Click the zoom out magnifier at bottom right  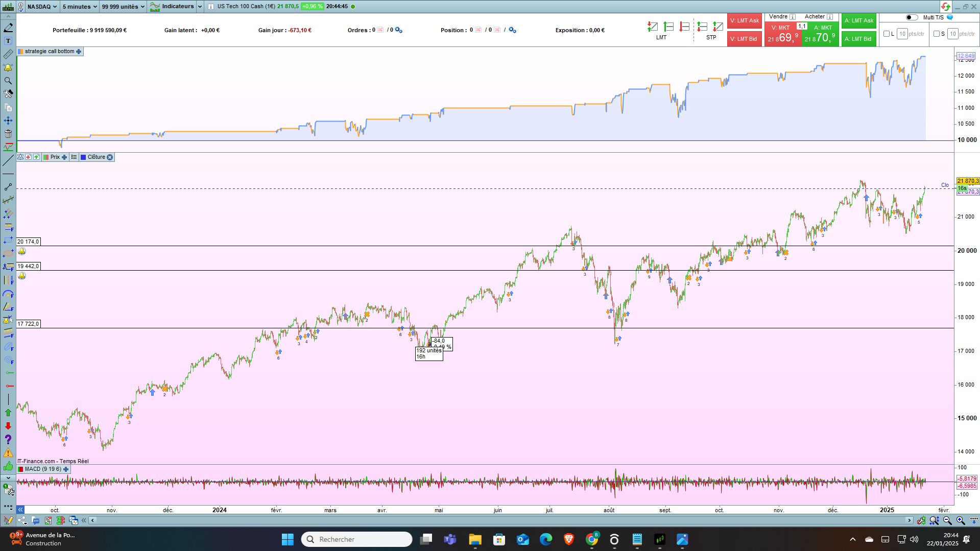(947, 520)
